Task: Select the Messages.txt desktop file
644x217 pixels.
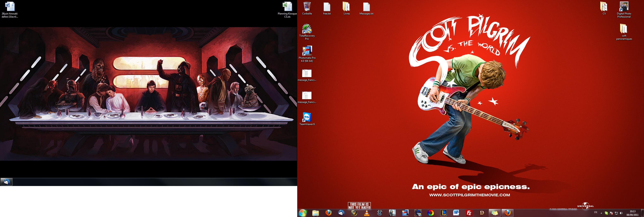Action: (366, 8)
